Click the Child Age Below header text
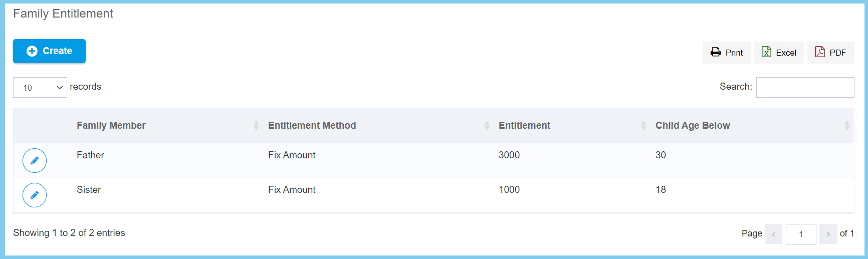Viewport: 868px width, 259px height. tap(693, 126)
